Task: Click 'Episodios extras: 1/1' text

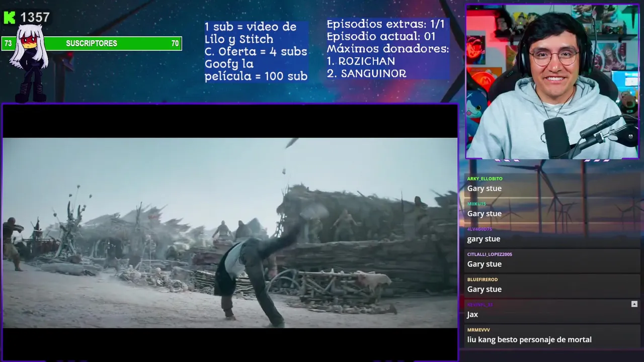Action: [385, 24]
